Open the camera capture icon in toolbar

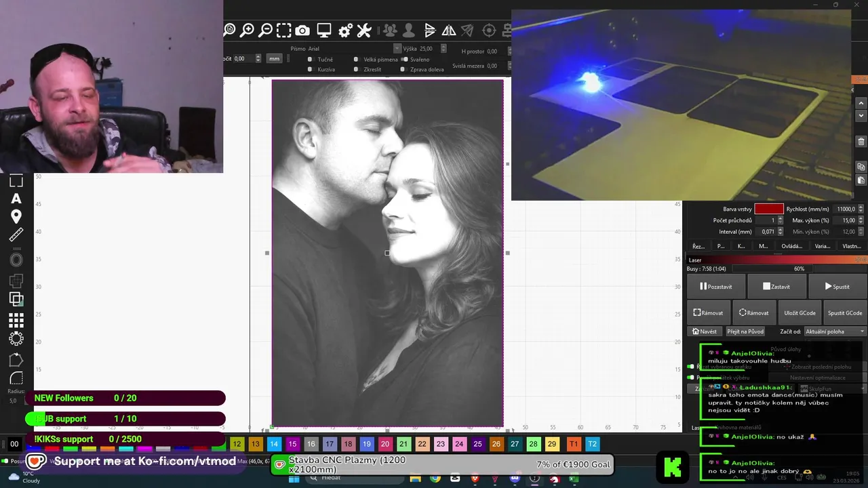302,30
